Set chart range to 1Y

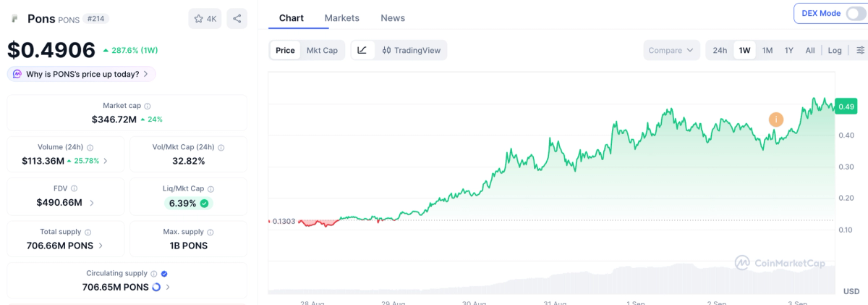[789, 50]
